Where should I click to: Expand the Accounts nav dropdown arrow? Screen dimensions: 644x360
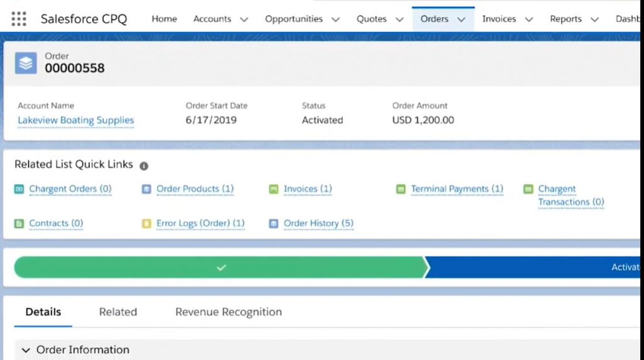point(244,19)
